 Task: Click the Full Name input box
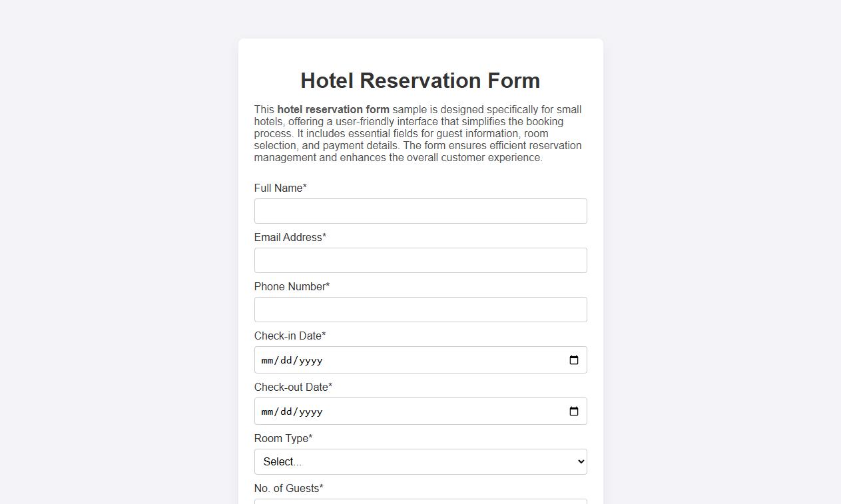(x=420, y=210)
